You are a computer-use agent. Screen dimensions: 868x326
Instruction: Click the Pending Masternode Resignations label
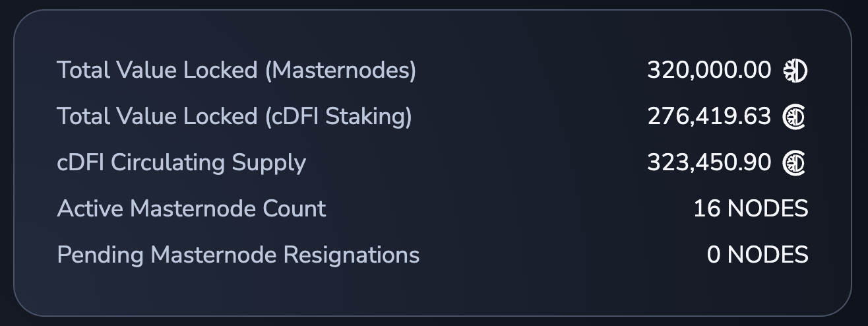[x=238, y=255]
